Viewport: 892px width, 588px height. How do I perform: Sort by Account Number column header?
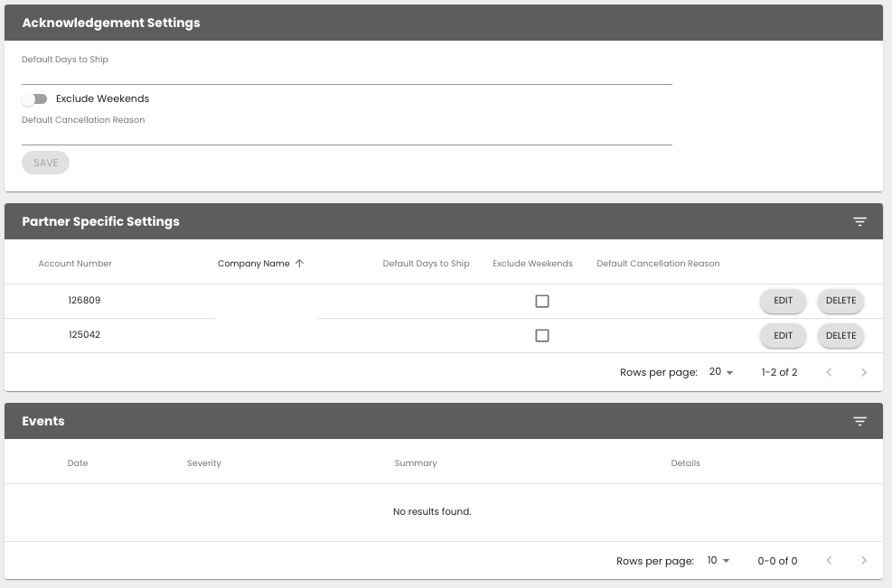click(75, 264)
